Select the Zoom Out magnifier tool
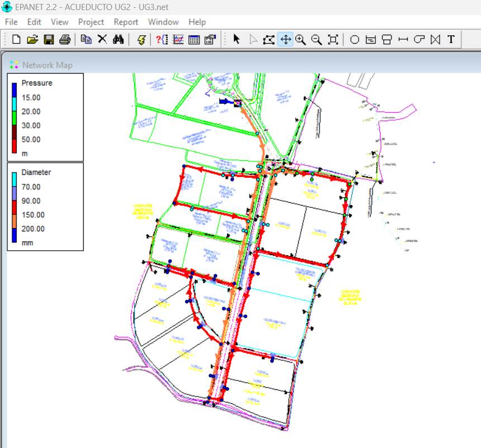The image size is (481, 448). click(317, 39)
